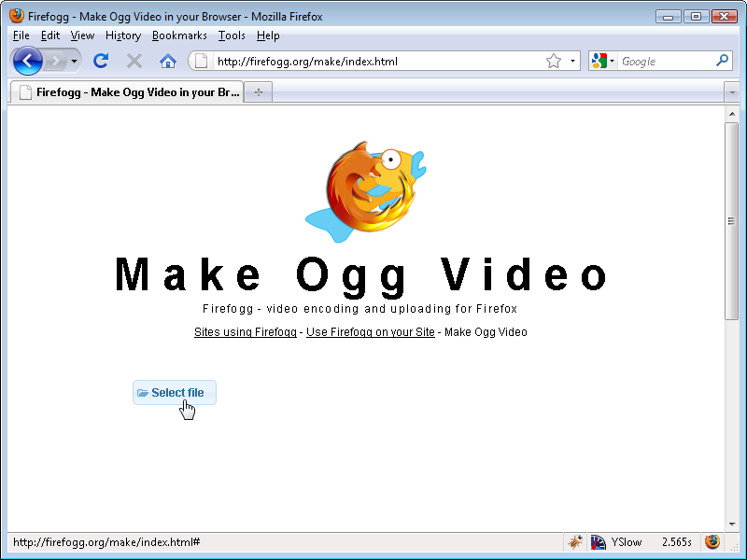Start a search with the magnifier icon
This screenshot has width=747, height=560.
point(722,60)
